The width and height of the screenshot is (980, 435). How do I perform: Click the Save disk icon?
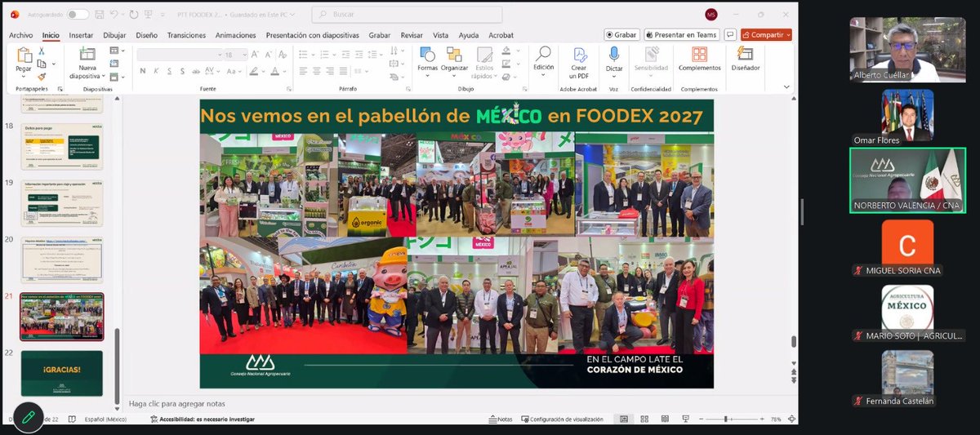(x=101, y=15)
